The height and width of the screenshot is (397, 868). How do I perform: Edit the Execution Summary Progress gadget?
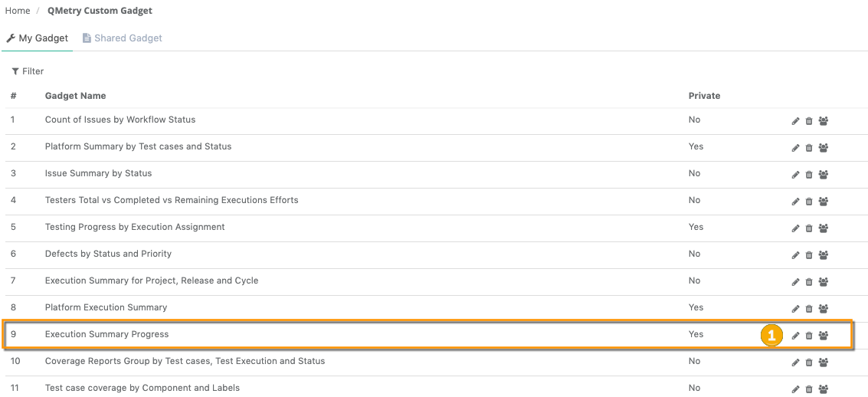795,336
